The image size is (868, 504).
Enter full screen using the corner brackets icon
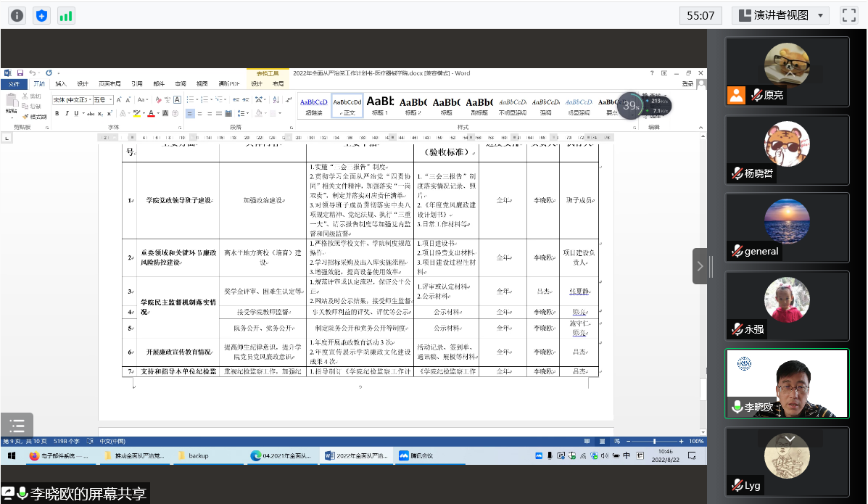848,15
